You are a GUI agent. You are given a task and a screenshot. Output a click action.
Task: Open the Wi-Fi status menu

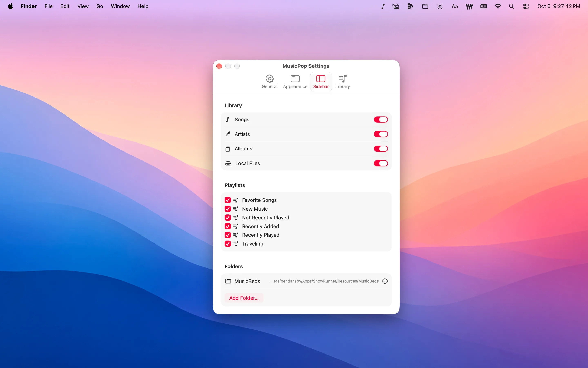[x=498, y=6]
